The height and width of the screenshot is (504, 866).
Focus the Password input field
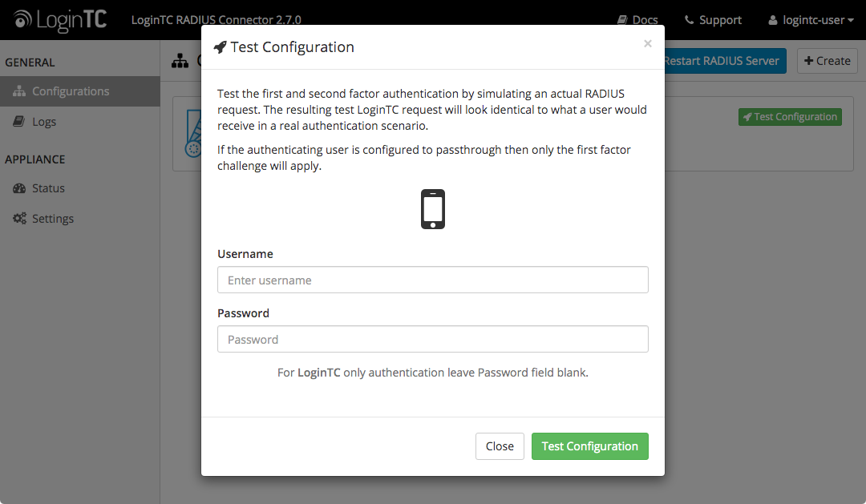pyautogui.click(x=433, y=339)
